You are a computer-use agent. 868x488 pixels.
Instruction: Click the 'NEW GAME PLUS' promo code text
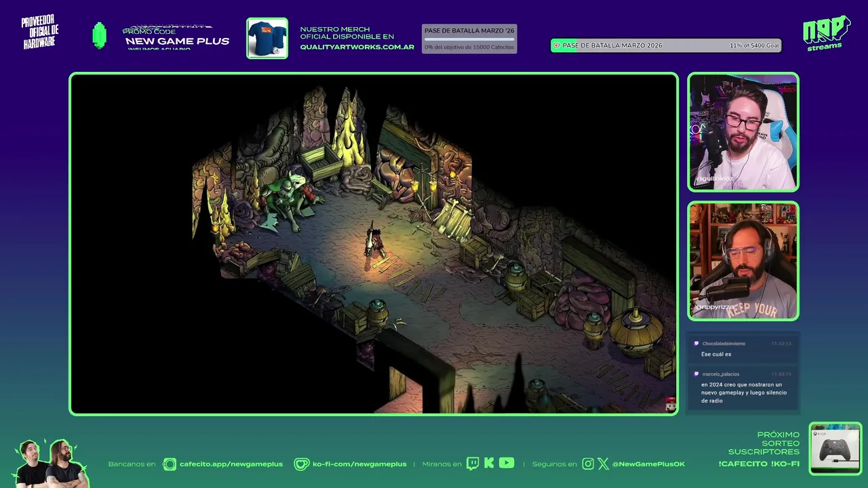pos(177,41)
